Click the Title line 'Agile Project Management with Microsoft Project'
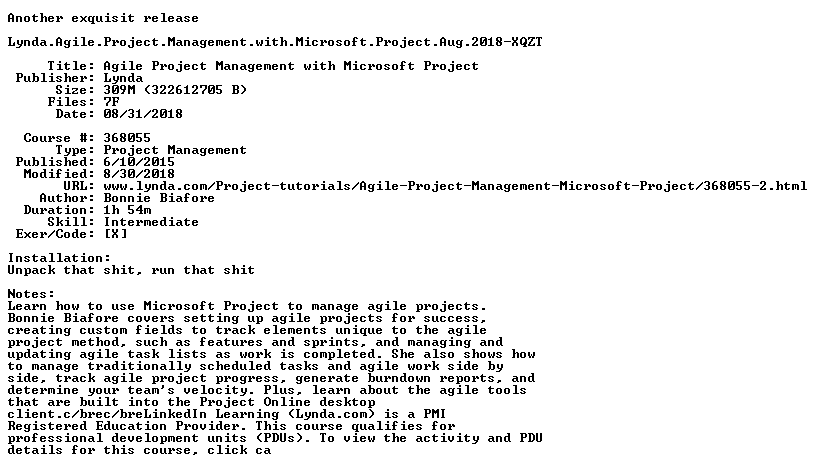Viewport: 816px width, 468px height. pyautogui.click(x=291, y=66)
